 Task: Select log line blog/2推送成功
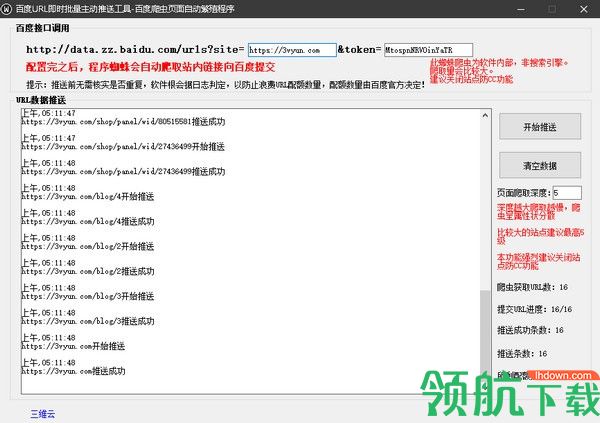point(88,271)
